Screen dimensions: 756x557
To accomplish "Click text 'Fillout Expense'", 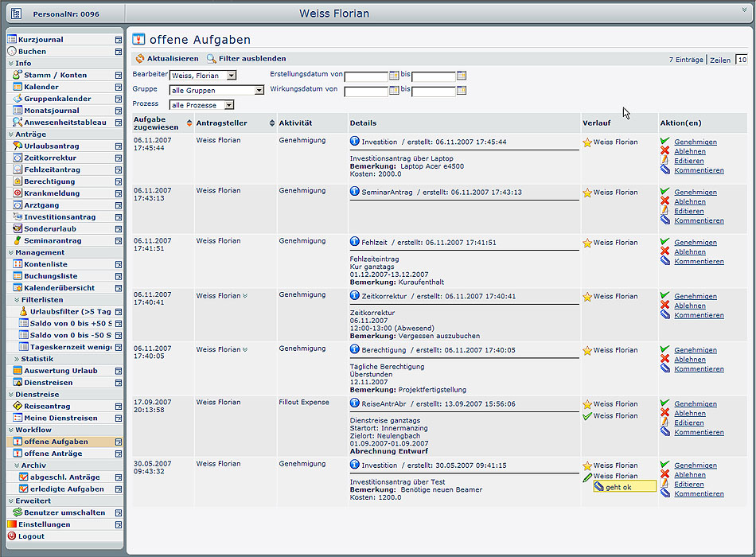I will [x=304, y=402].
